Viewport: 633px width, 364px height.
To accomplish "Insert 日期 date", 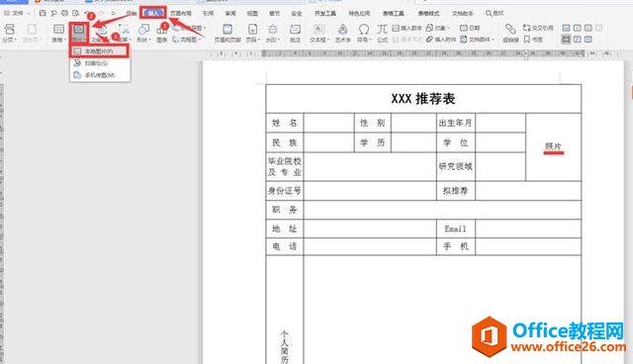I will [470, 28].
